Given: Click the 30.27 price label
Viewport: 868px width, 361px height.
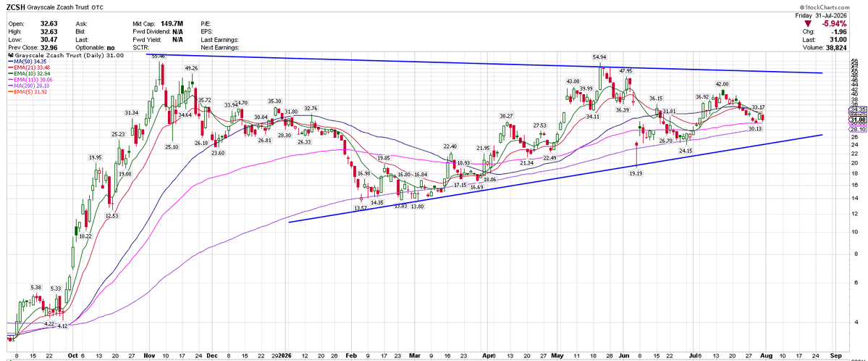Looking at the screenshot, I should [507, 116].
